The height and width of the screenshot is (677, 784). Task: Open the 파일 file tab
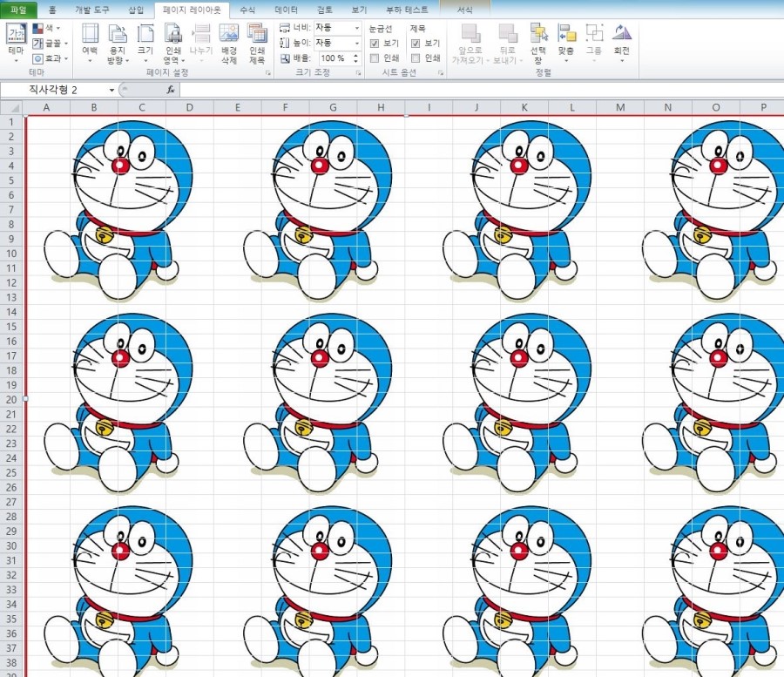[18, 10]
